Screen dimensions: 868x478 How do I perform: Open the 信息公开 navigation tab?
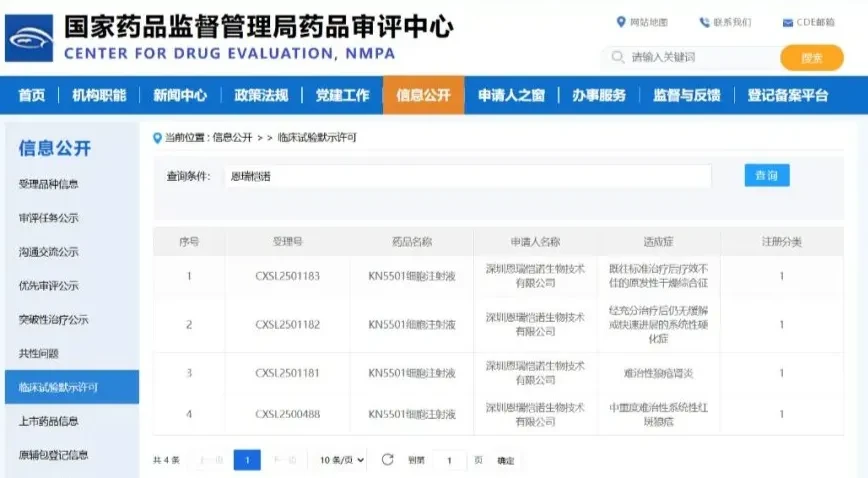423,95
